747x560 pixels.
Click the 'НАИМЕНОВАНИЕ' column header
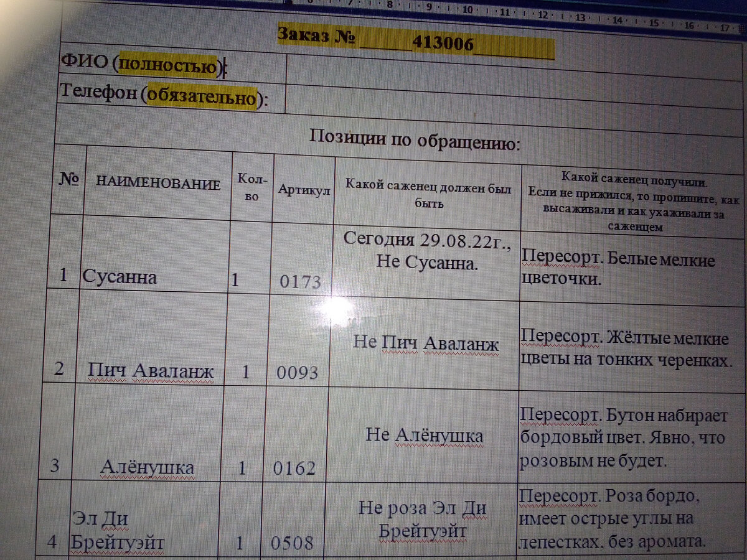[157, 184]
